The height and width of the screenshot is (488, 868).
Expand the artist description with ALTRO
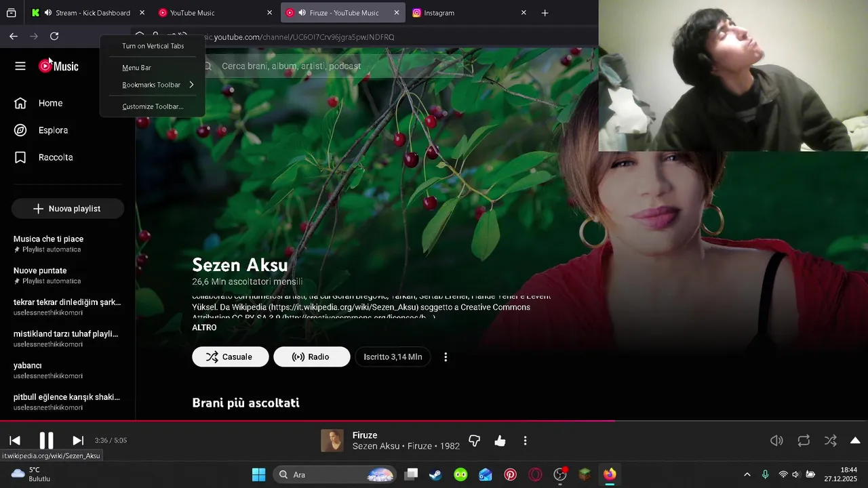pos(204,327)
